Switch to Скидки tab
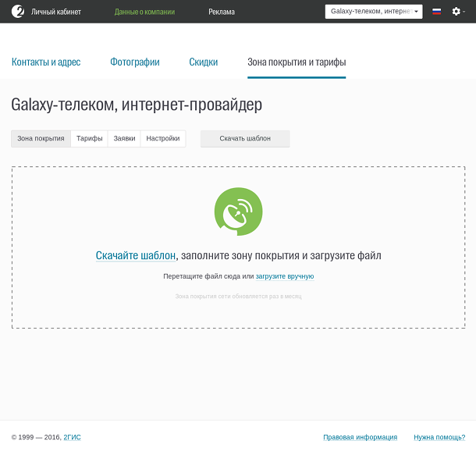 tap(204, 62)
